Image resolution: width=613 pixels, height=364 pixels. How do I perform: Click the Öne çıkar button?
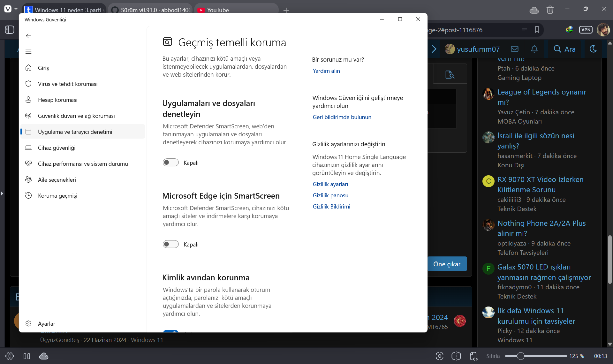(447, 264)
